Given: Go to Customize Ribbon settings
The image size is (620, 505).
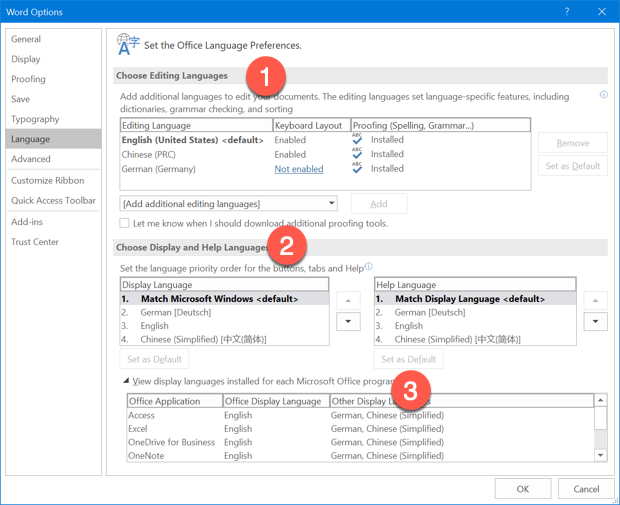Looking at the screenshot, I should click(47, 180).
